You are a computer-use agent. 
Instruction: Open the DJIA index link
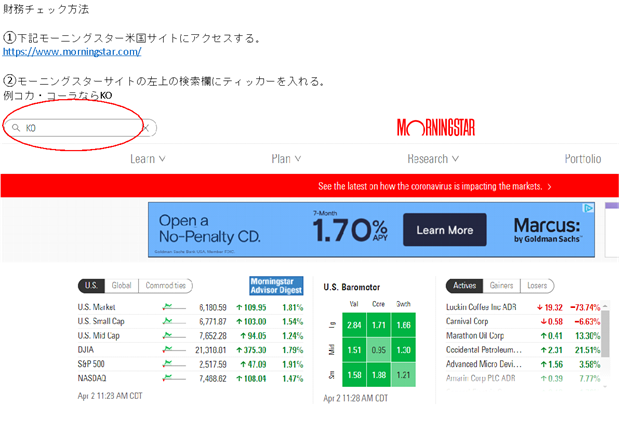86,350
